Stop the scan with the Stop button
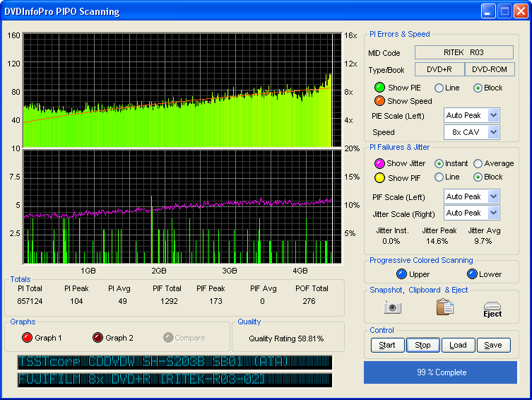The image size is (532, 400). (423, 345)
